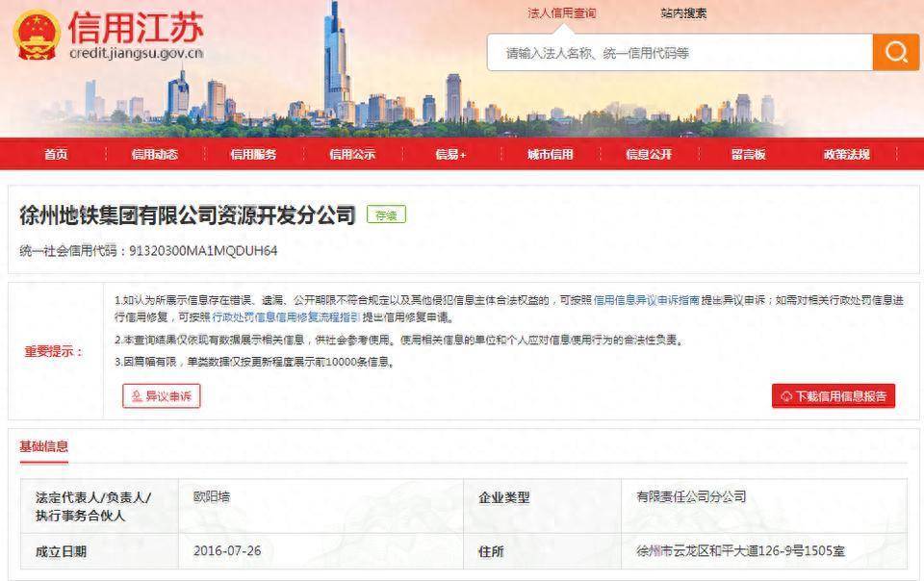Viewport: 924px width, 581px height.
Task: Click the 信用信息异议申诉指南 link
Action: pos(647,300)
